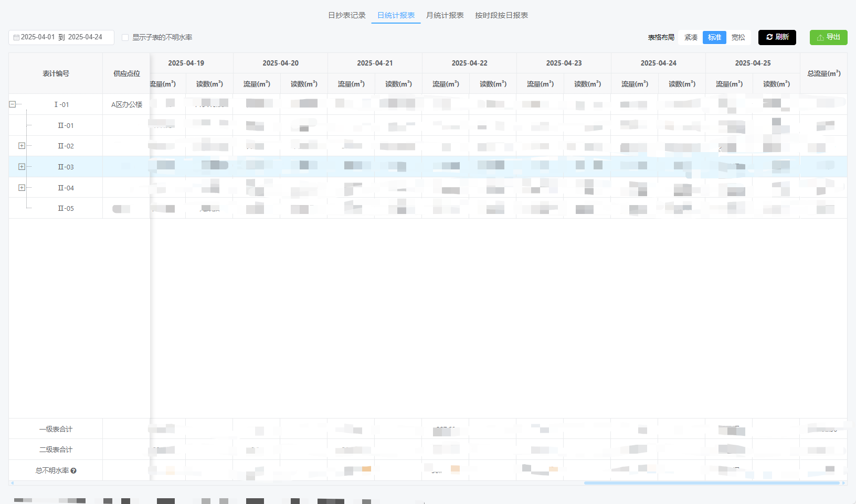The height and width of the screenshot is (504, 856).
Task: Enable 显示子表的不明水率 checkbox
Action: point(125,37)
